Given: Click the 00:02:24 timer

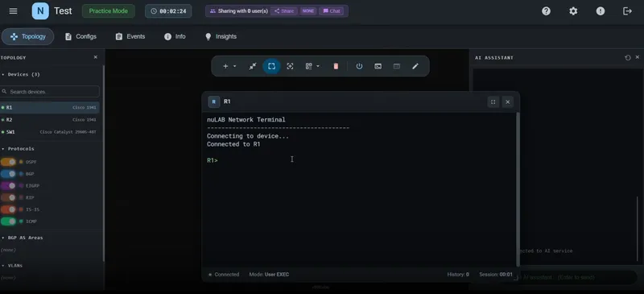Looking at the screenshot, I should tap(168, 11).
